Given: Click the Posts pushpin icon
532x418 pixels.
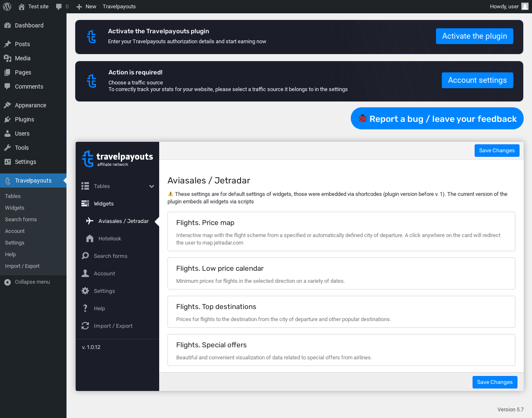Looking at the screenshot, I should coord(7,44).
